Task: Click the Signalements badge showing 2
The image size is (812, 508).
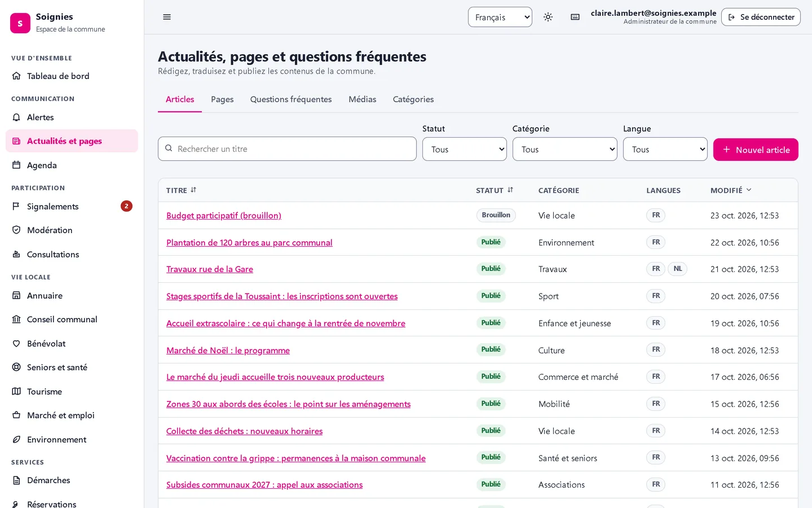Action: tap(126, 206)
